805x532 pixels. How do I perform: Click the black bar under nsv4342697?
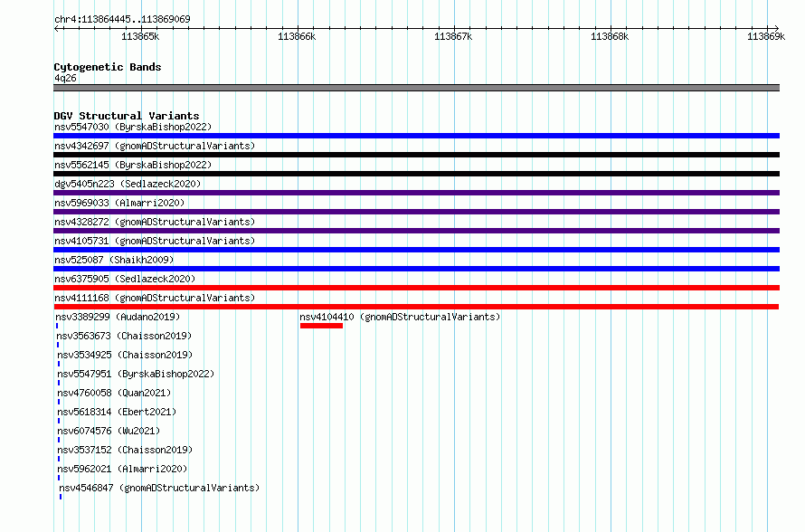416,155
